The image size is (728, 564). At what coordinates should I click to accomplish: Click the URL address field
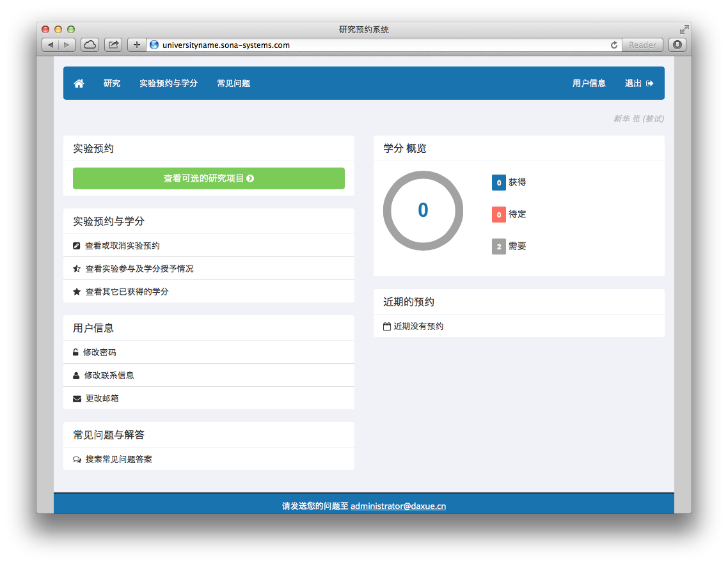384,45
